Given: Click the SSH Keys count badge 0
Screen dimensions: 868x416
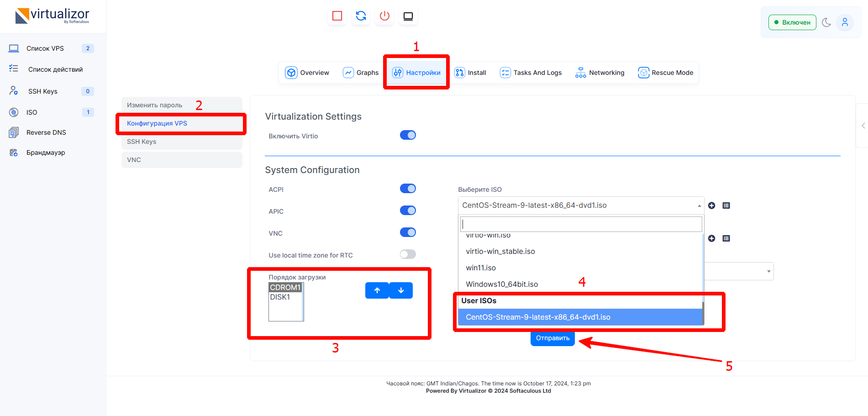Looking at the screenshot, I should 88,91.
